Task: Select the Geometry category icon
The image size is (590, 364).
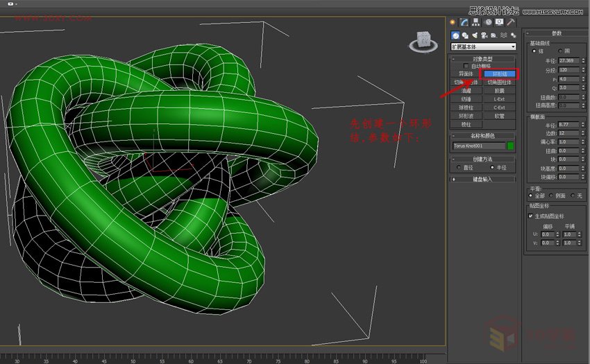Action: pos(455,35)
